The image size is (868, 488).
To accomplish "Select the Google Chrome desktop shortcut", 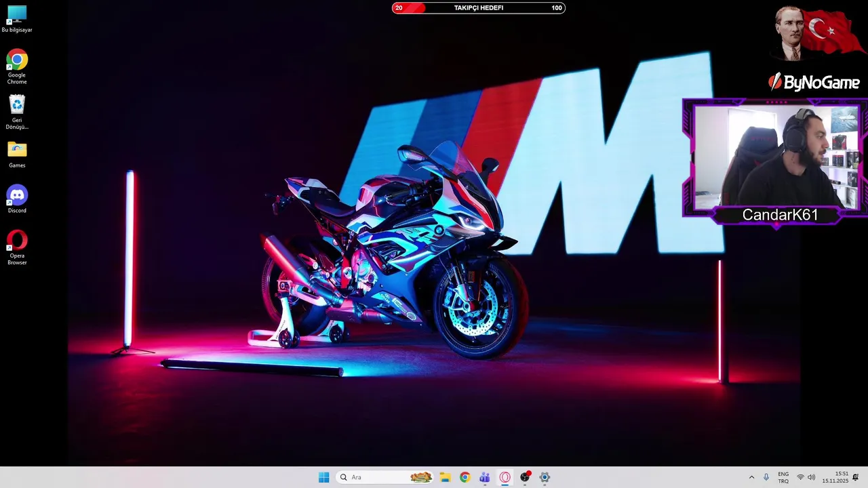I will [x=17, y=67].
